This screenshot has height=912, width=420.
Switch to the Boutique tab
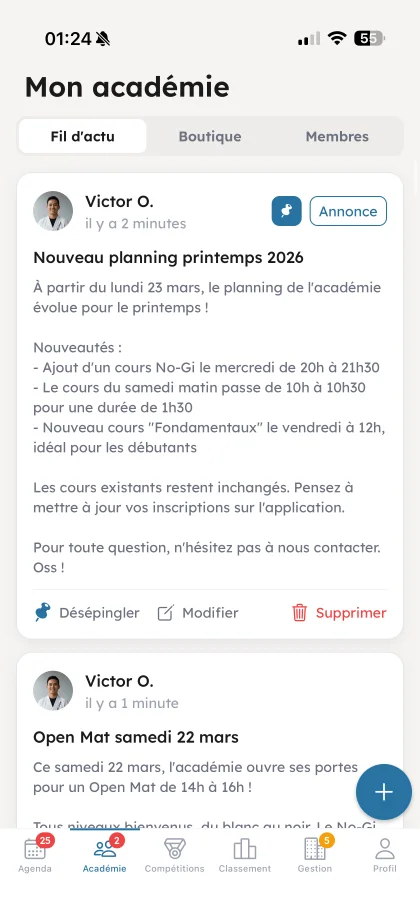coord(210,137)
